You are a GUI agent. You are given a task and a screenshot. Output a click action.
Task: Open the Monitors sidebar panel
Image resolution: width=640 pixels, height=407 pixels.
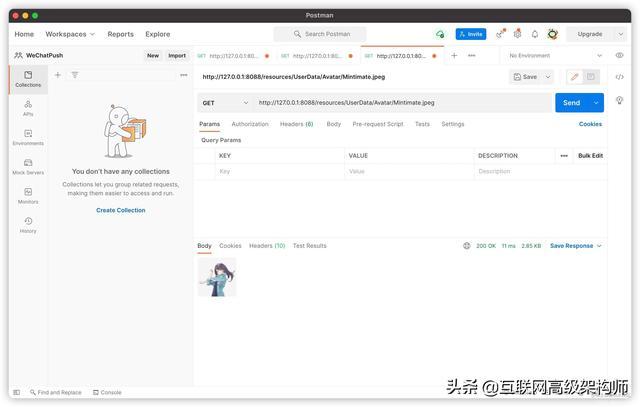[x=28, y=196]
